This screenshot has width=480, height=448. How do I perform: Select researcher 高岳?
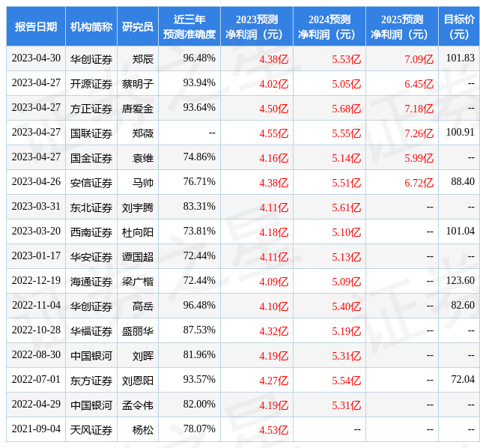pos(143,306)
